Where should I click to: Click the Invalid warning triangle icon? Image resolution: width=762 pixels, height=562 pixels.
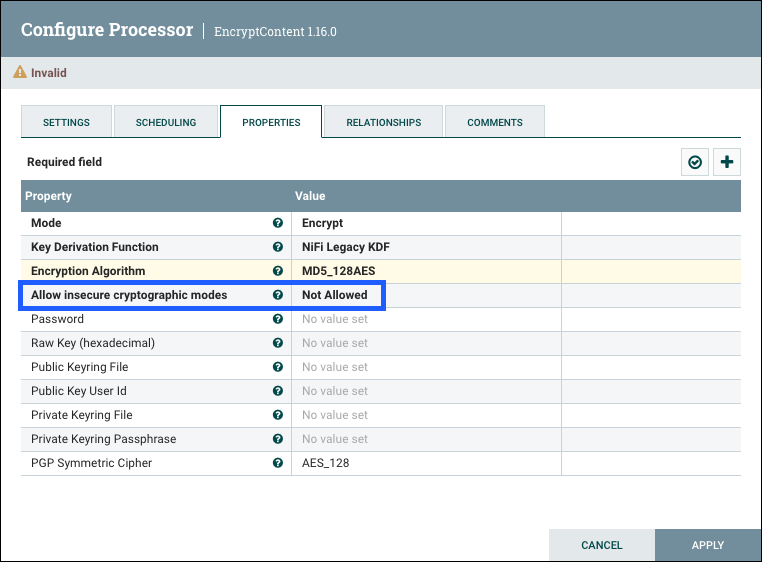point(19,73)
